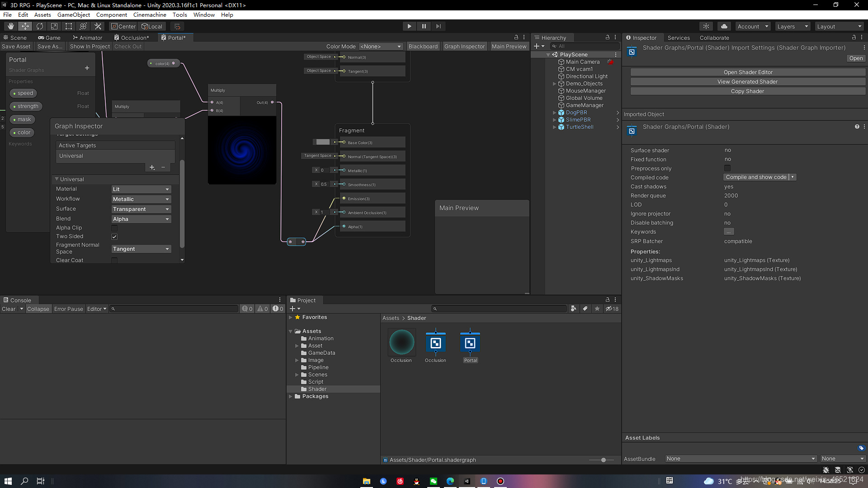Image resolution: width=868 pixels, height=488 pixels.
Task: Uncheck the Two Sided checkbox
Action: (114, 237)
